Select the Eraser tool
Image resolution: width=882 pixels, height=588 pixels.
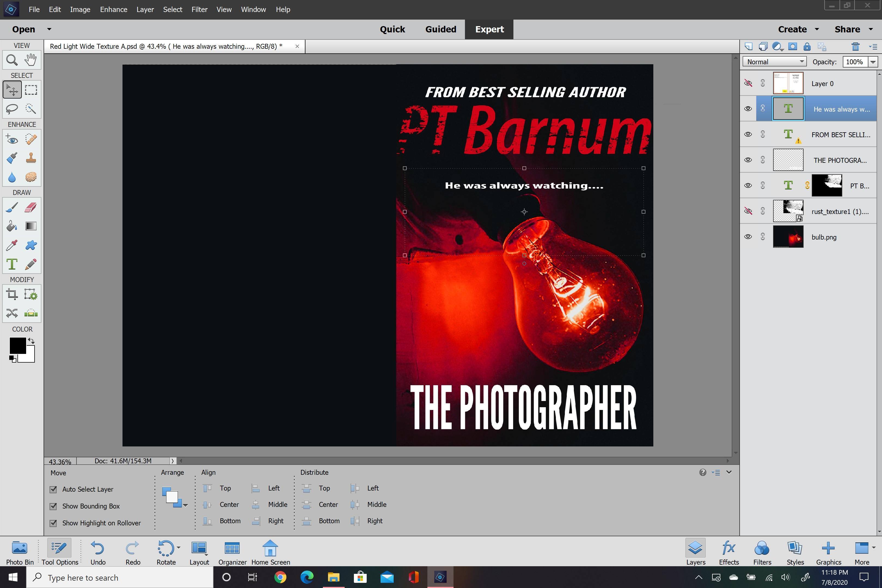[31, 207]
